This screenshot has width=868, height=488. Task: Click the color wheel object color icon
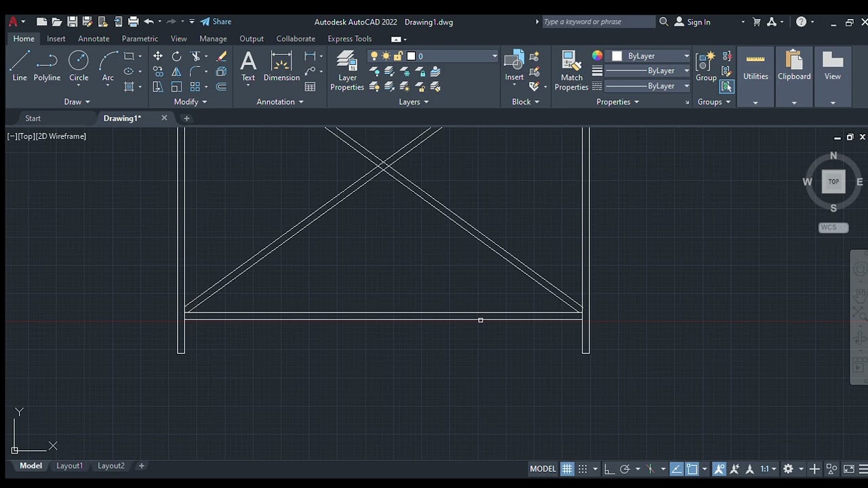(x=597, y=56)
